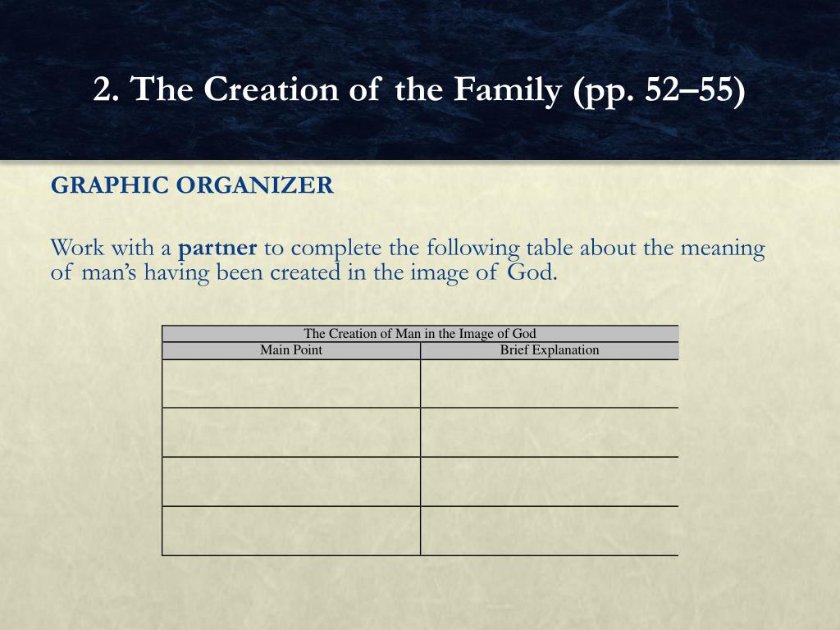840x630 pixels.
Task: Click the page range '(pp. 52–55)' in title
Action: coord(659,90)
